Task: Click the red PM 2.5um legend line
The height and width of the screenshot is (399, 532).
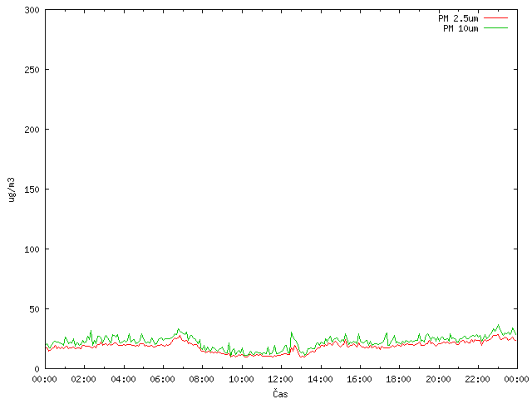Action: 495,17
